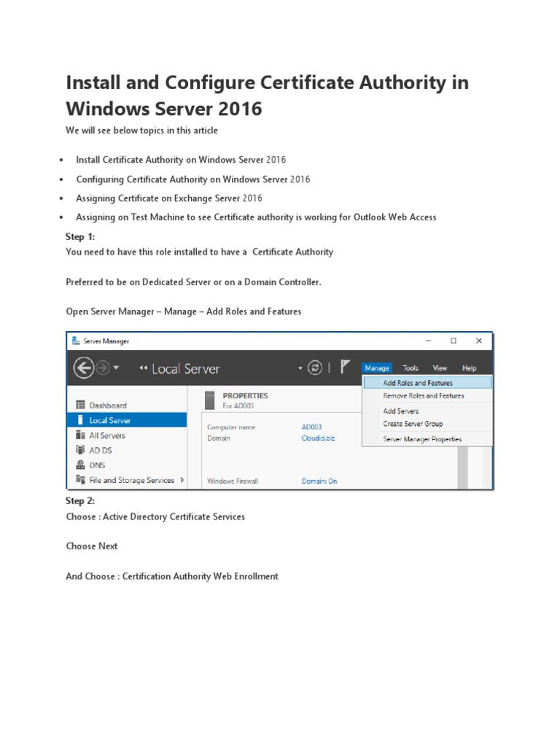
Task: Minimize the Server Manager window
Action: click(x=428, y=341)
